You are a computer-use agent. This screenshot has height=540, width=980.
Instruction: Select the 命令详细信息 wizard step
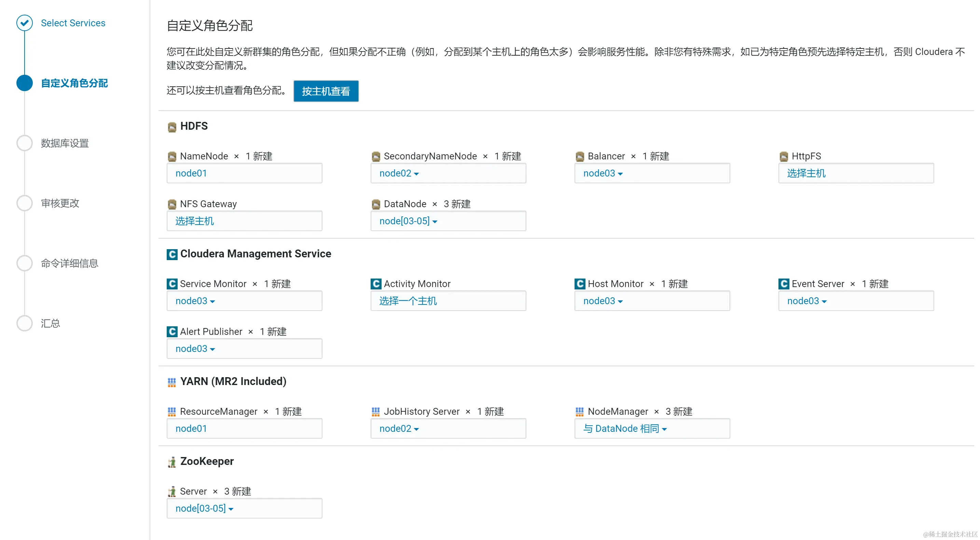(x=70, y=264)
